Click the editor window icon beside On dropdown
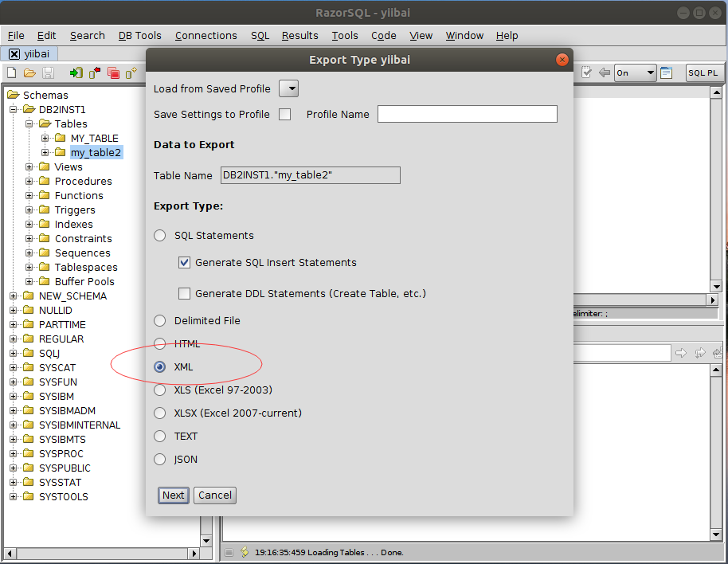Image resolution: width=728 pixels, height=564 pixels. pos(667,73)
